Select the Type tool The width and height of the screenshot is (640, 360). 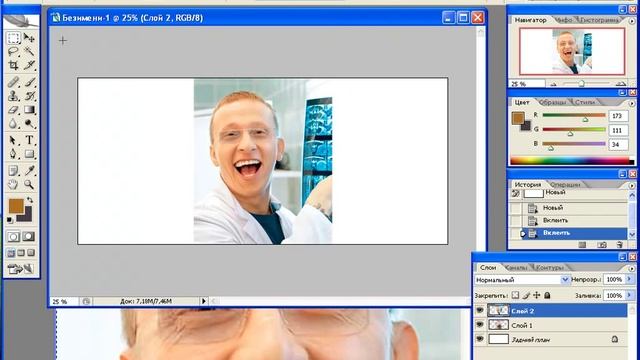click(x=29, y=140)
